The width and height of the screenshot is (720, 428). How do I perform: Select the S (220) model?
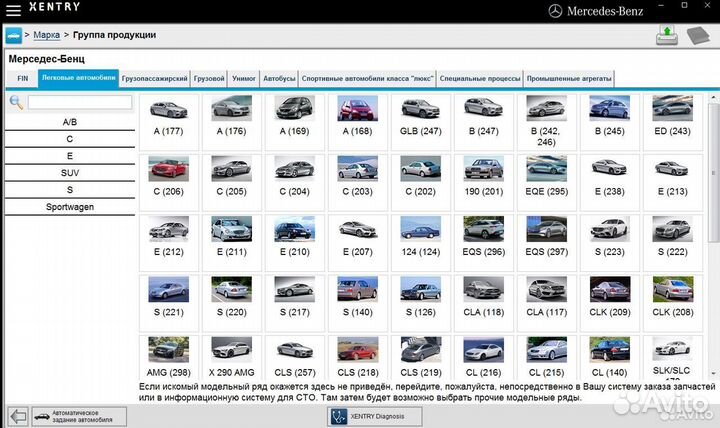(x=231, y=303)
